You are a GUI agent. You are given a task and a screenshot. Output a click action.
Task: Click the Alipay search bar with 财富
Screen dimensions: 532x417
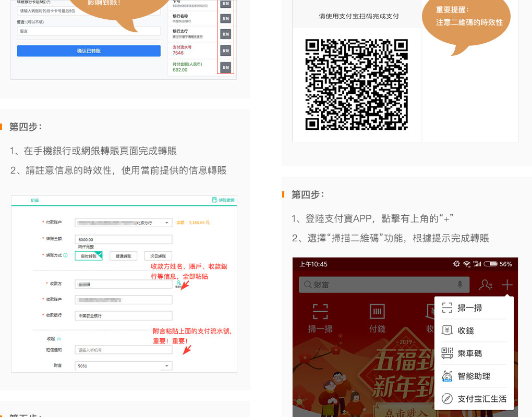click(x=384, y=285)
